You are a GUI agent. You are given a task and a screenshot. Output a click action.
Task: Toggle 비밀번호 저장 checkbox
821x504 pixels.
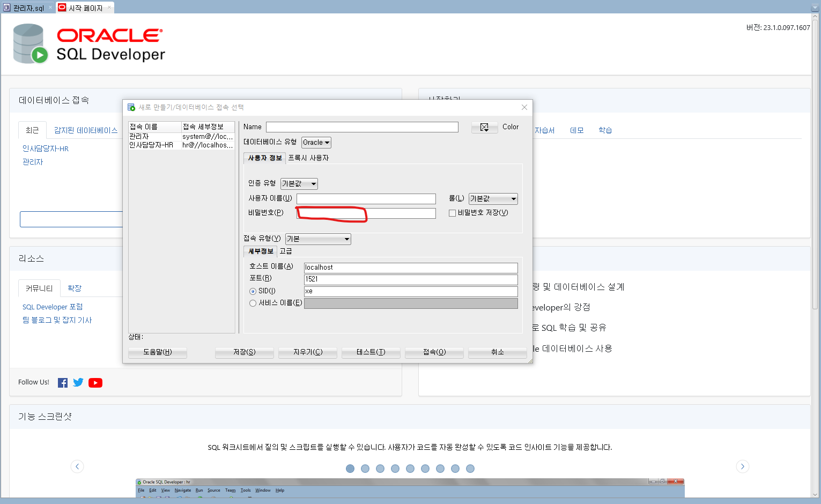(452, 213)
